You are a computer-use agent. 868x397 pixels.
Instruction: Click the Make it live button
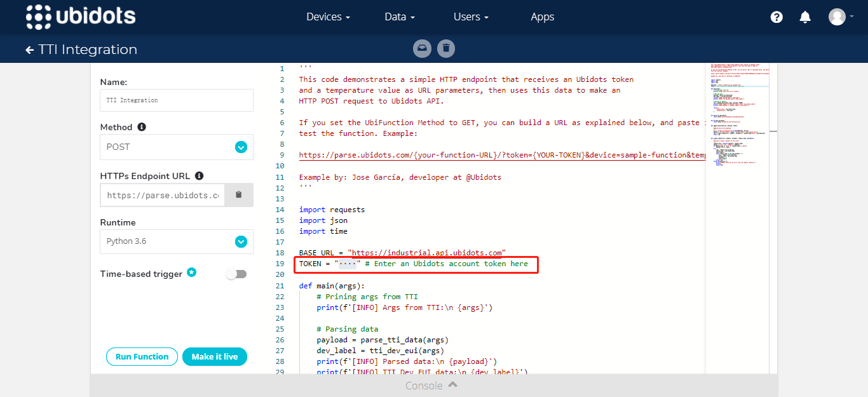point(215,356)
